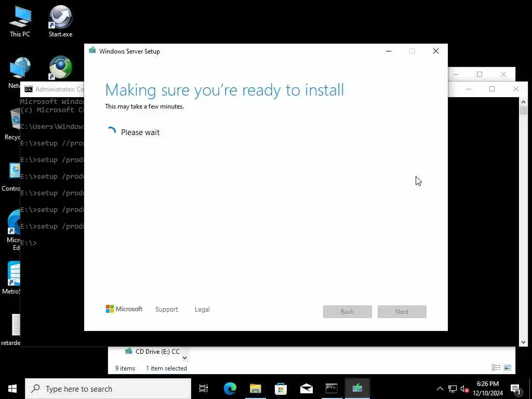
Task: Open the This PC desktop icon
Action: (x=20, y=21)
